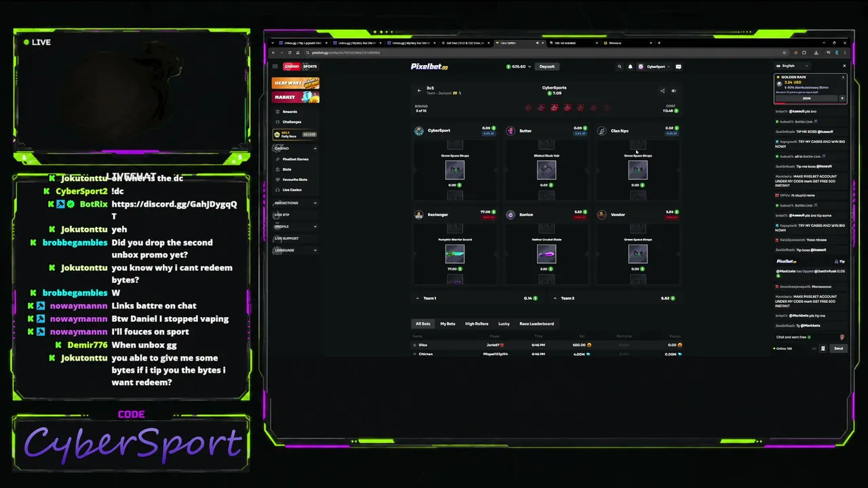Open the Daily Race panel
This screenshot has height=488, width=868.
[x=296, y=134]
